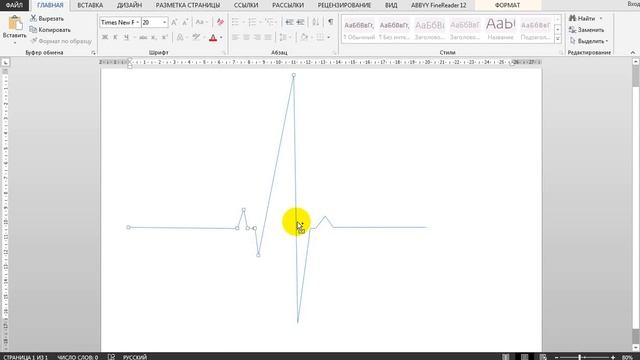Click the sort icon in the Абзац group
The height and width of the screenshot is (360, 640).
pyautogui.click(x=316, y=22)
